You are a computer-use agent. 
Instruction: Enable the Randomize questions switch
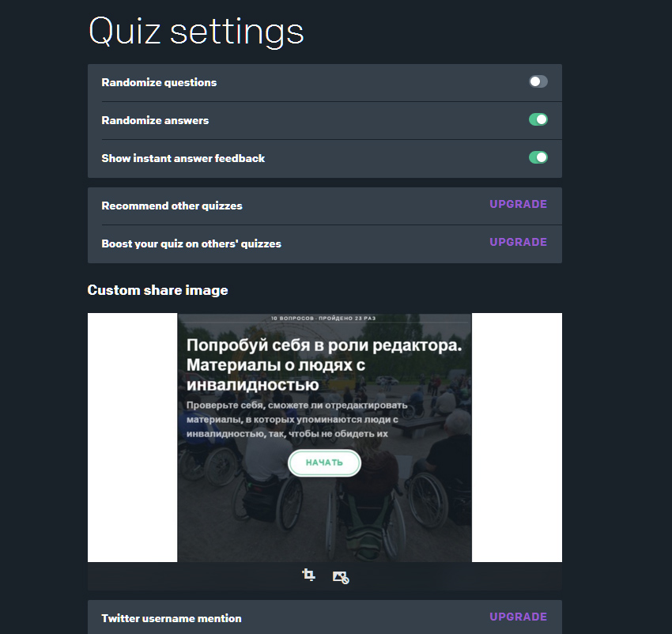coord(538,81)
